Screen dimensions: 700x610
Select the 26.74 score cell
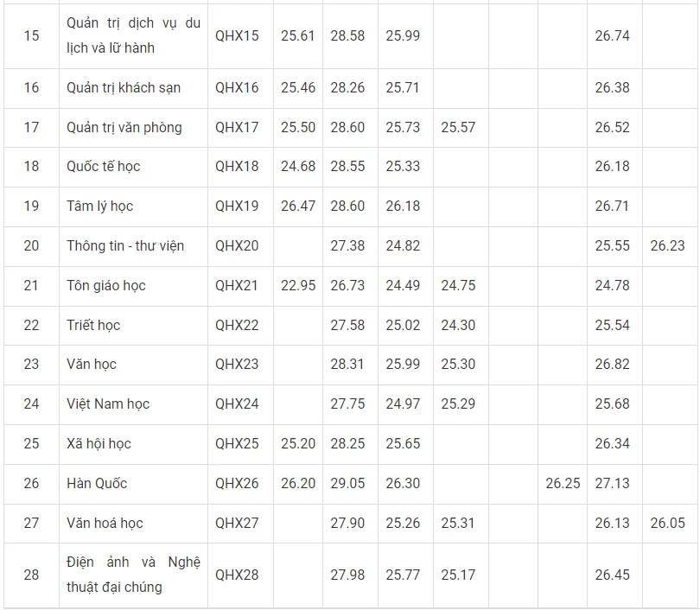click(612, 36)
